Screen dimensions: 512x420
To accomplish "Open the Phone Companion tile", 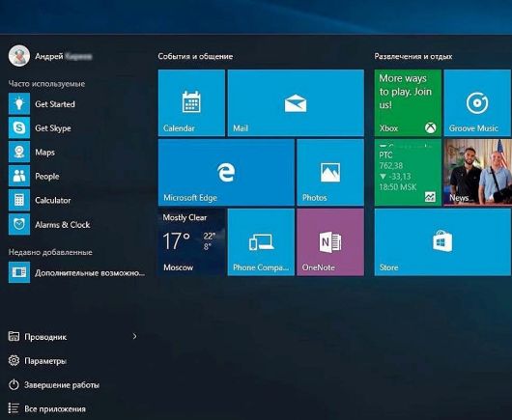I will pyautogui.click(x=261, y=242).
